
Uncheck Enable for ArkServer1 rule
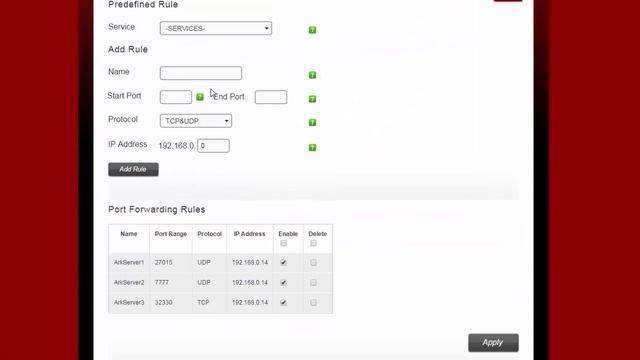click(283, 262)
